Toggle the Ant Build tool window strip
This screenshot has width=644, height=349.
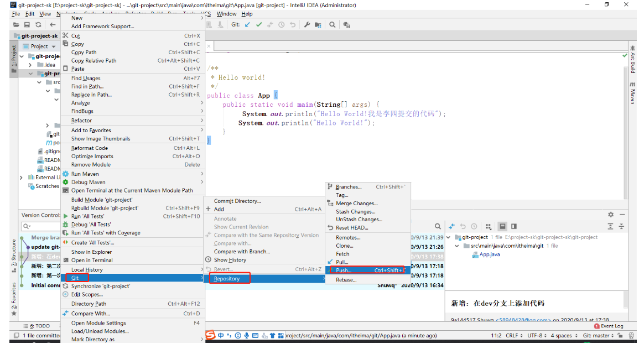(x=632, y=59)
